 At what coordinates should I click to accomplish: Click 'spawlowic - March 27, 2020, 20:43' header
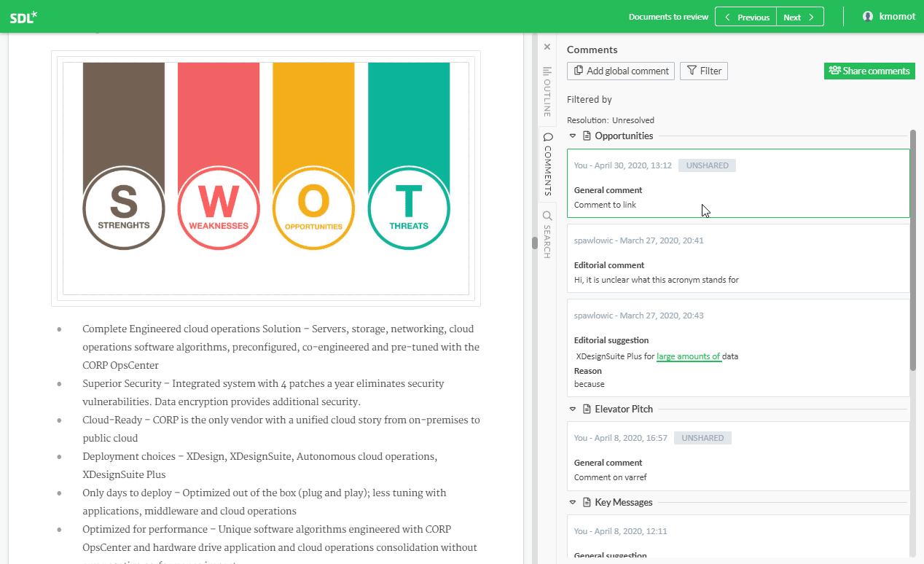(639, 316)
